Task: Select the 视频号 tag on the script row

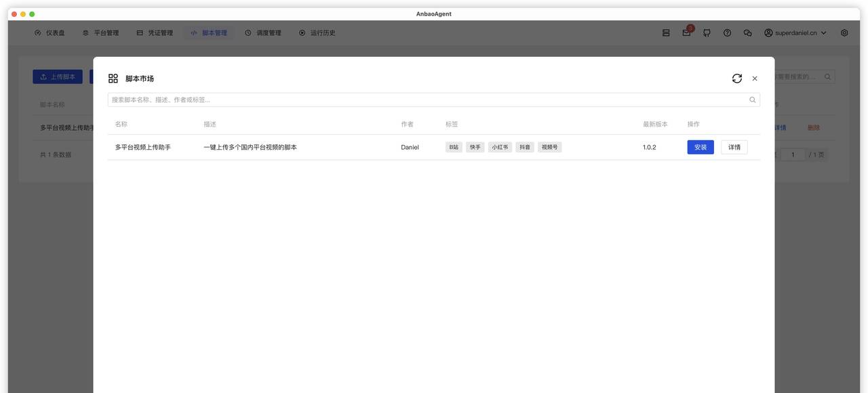Action: click(549, 145)
